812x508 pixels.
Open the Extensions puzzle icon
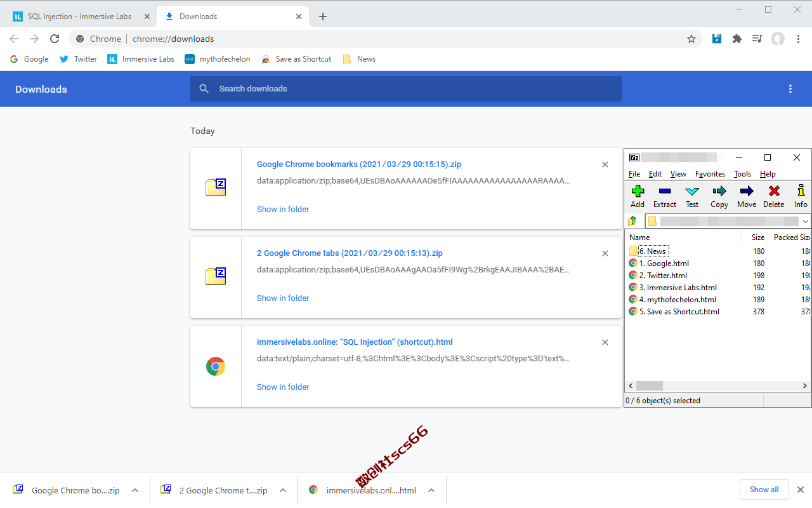coord(737,39)
